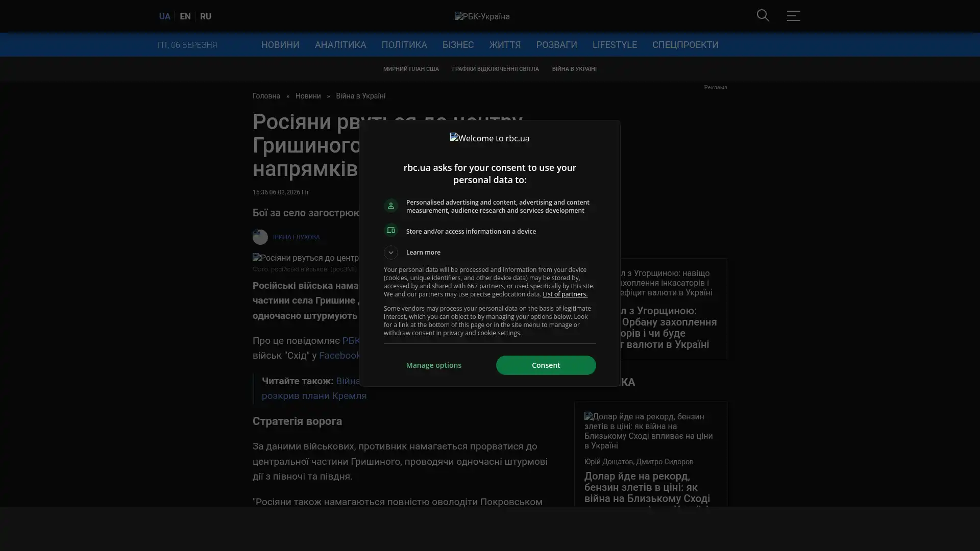Click author avatar of Ірина Глухова
Screen dimensions: 980x551
pos(260,237)
